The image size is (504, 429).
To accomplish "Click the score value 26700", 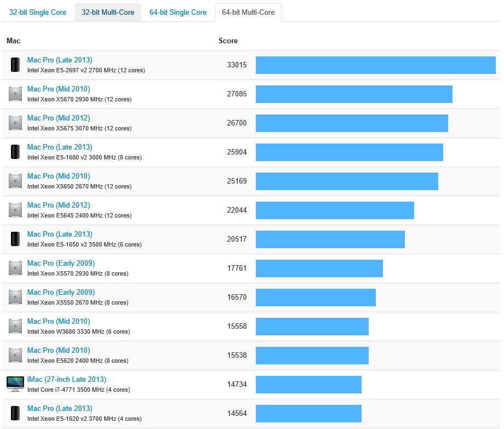I will click(237, 123).
